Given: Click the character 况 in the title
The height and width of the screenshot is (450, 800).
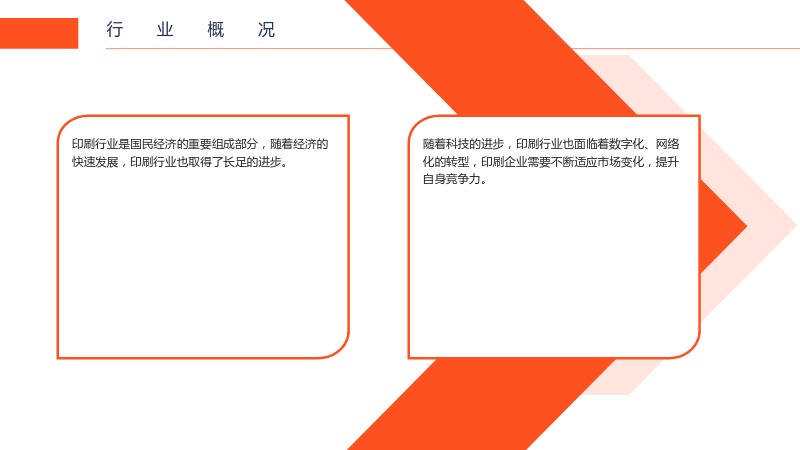Looking at the screenshot, I should coord(266,30).
